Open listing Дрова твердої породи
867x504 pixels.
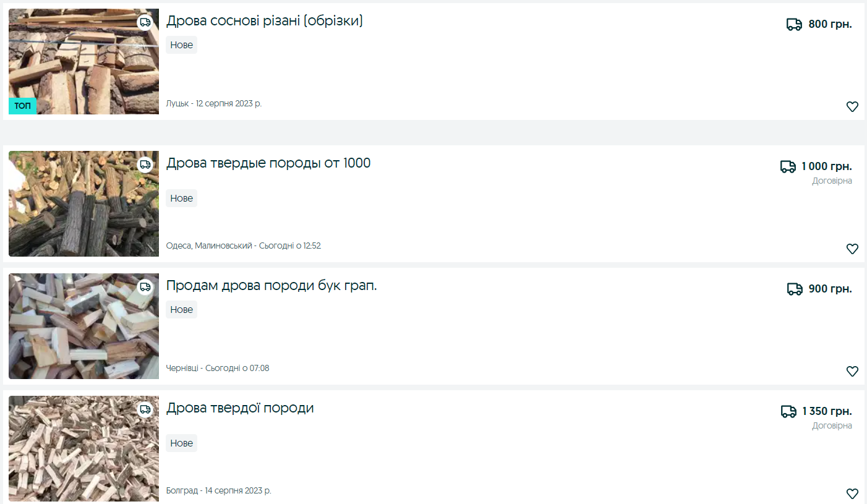(x=240, y=408)
